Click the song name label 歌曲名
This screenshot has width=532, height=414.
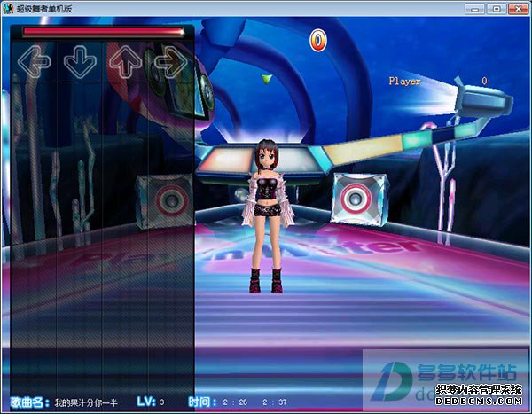[x=30, y=402]
